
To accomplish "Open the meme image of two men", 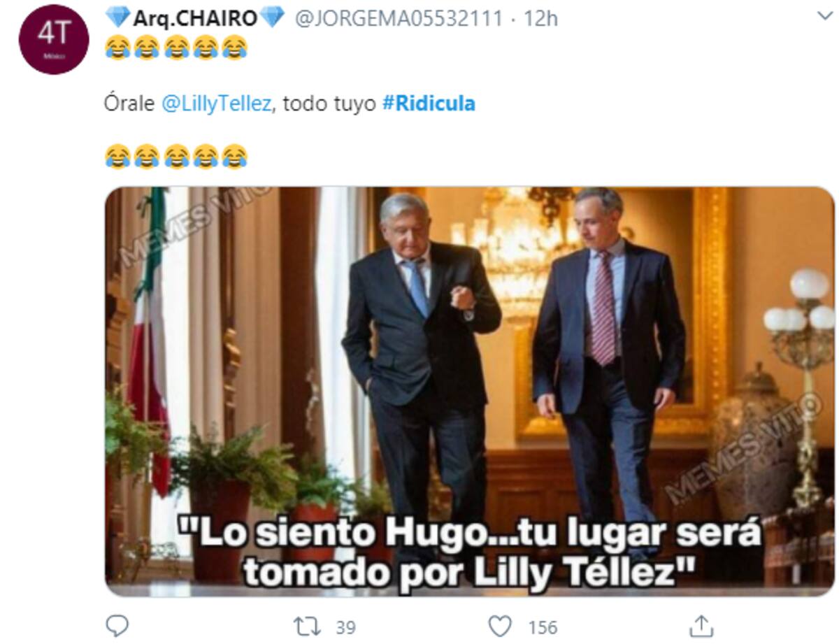I will (x=469, y=392).
